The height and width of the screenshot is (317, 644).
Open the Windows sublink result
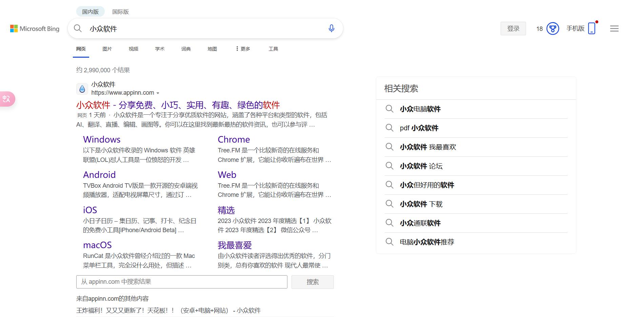(x=102, y=139)
